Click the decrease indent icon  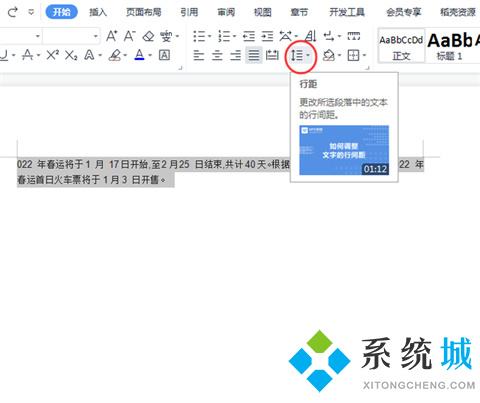point(249,36)
